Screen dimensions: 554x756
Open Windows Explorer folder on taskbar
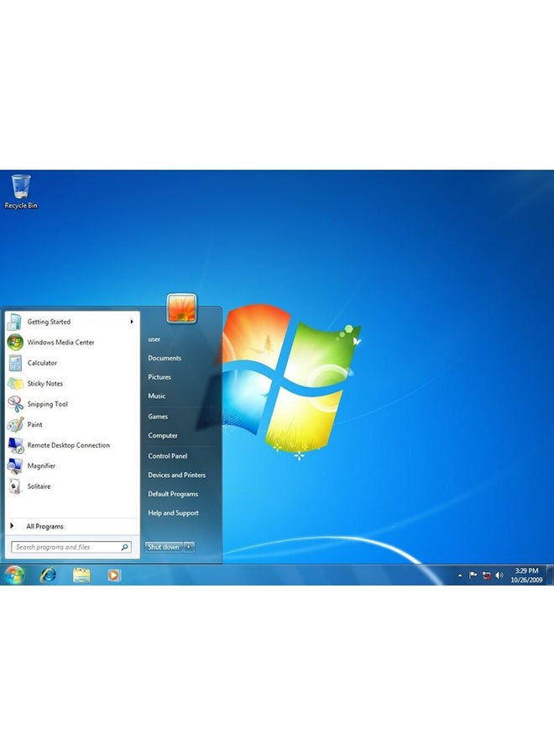[x=81, y=575]
